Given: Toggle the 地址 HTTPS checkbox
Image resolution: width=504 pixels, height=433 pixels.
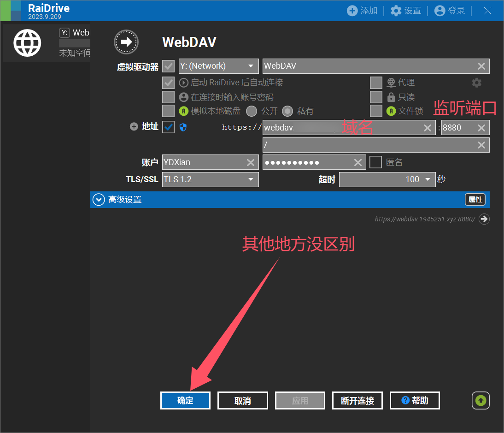Looking at the screenshot, I should pyautogui.click(x=169, y=127).
